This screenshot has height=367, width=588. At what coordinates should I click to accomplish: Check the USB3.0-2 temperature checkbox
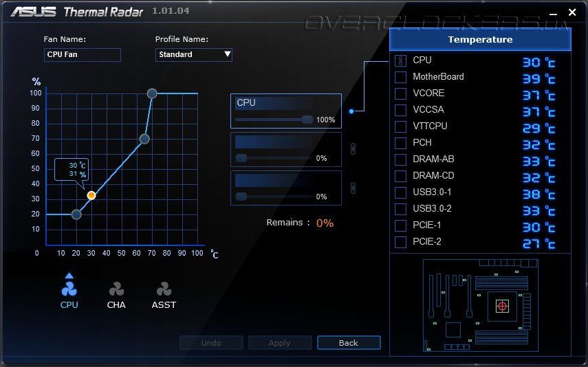[400, 209]
